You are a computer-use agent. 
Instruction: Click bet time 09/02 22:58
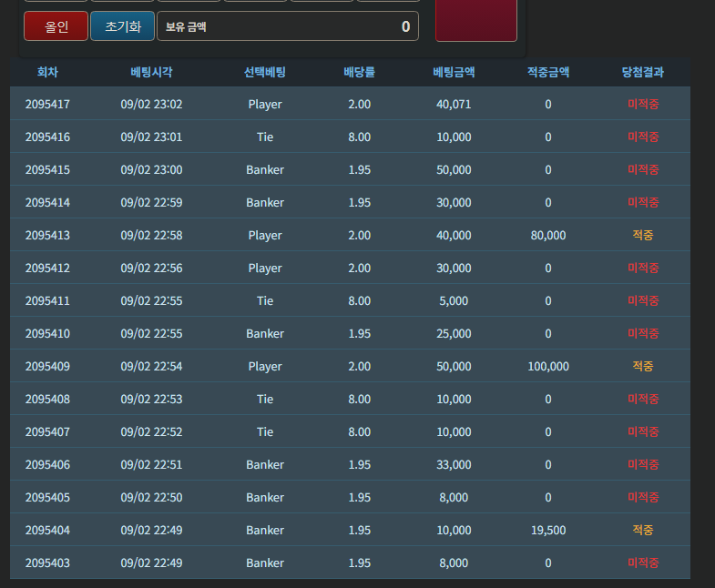click(x=151, y=236)
